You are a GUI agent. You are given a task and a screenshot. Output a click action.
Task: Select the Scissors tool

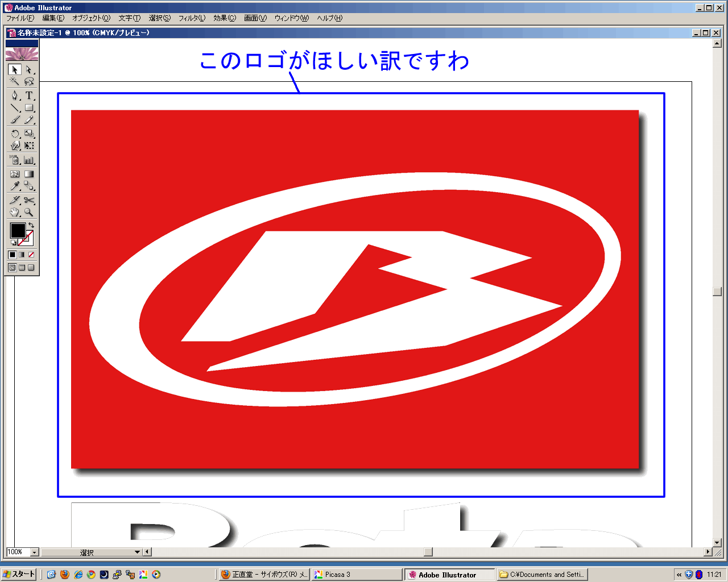pos(29,200)
